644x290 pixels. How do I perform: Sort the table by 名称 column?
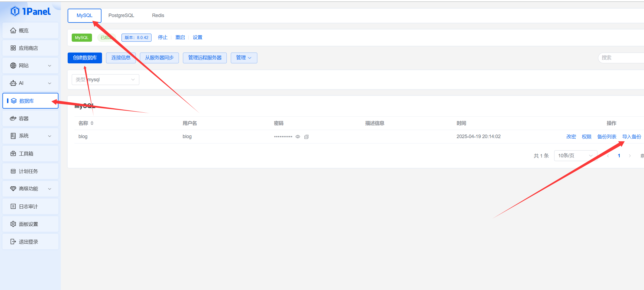click(92, 123)
